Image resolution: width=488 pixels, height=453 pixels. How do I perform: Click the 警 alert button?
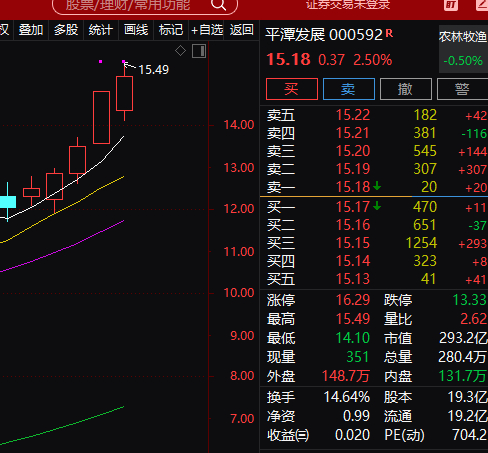(x=462, y=89)
